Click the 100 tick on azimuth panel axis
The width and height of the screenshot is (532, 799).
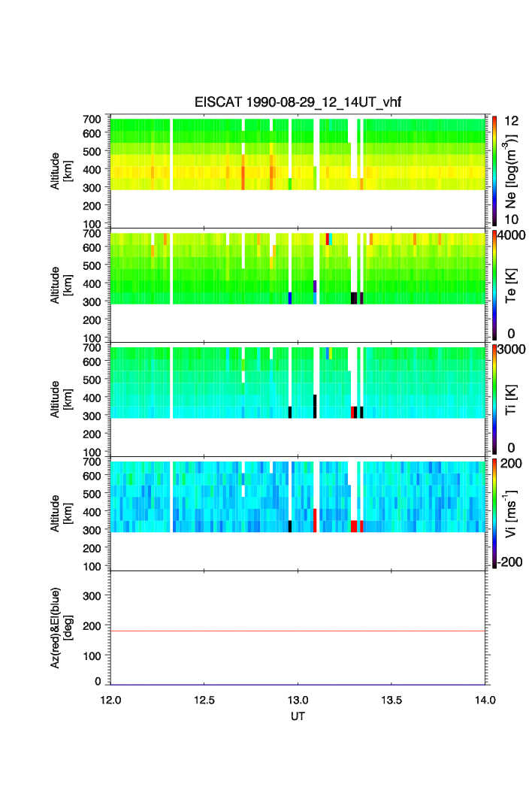(92, 656)
